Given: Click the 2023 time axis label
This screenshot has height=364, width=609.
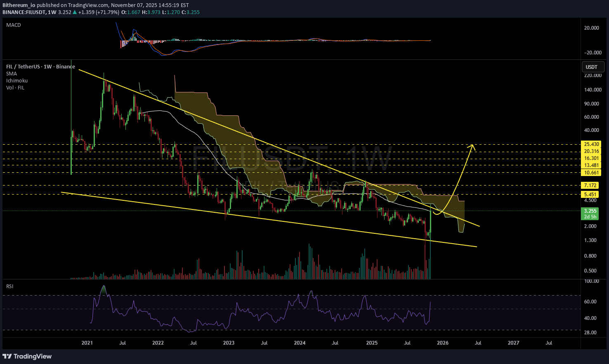Looking at the screenshot, I should tap(229, 343).
